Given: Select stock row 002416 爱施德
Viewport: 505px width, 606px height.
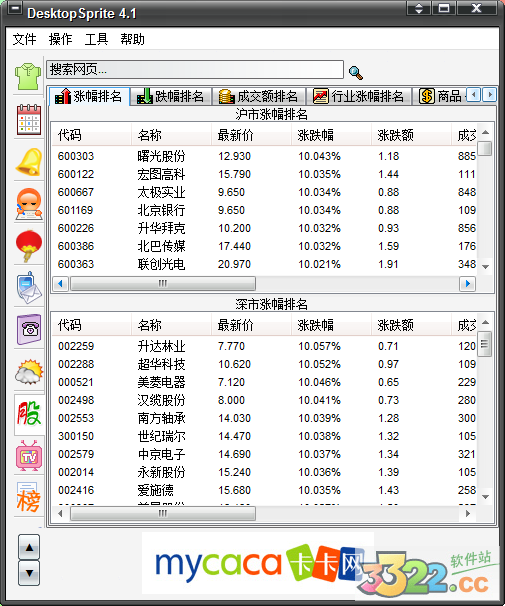Looking at the screenshot, I should [265, 490].
